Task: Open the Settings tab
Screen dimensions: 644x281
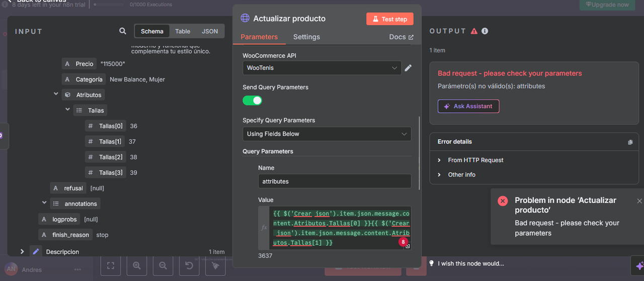Action: (306, 37)
